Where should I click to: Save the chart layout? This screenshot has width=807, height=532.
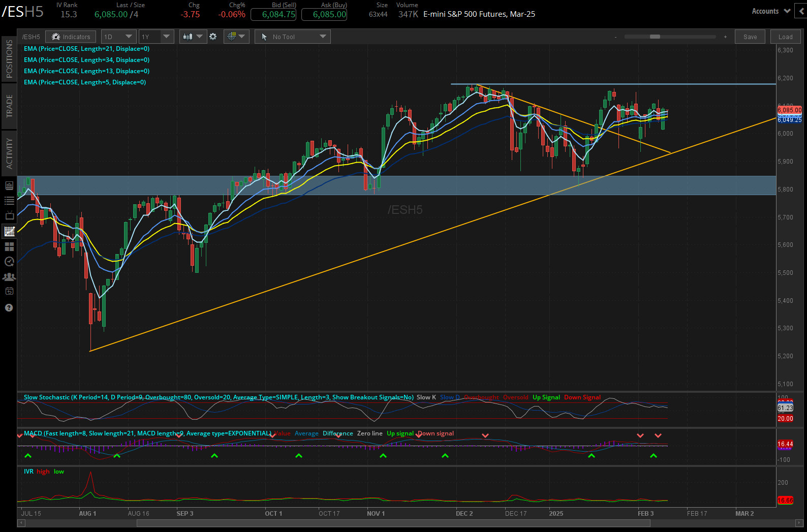[x=750, y=37]
